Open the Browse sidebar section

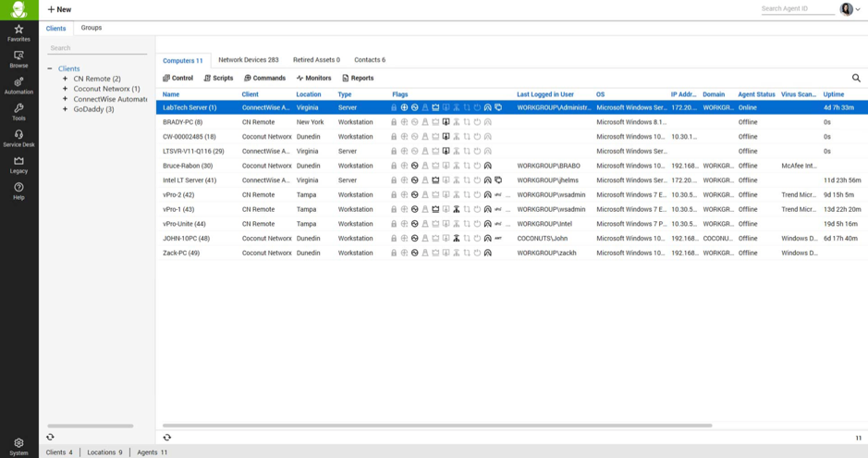(18, 59)
